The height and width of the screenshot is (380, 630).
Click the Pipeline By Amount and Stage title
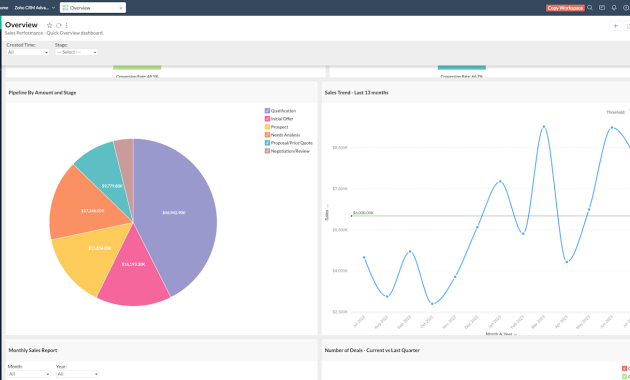[42, 92]
